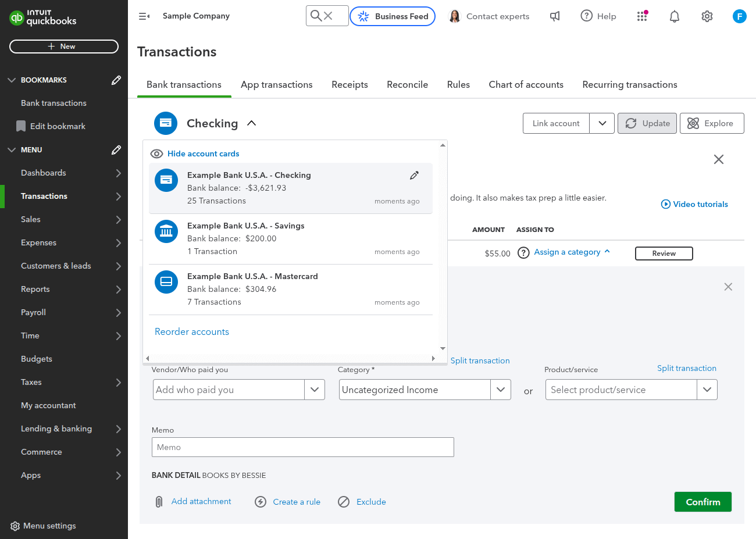This screenshot has height=539, width=756.
Task: Click the search magnifier icon
Action: pyautogui.click(x=316, y=16)
